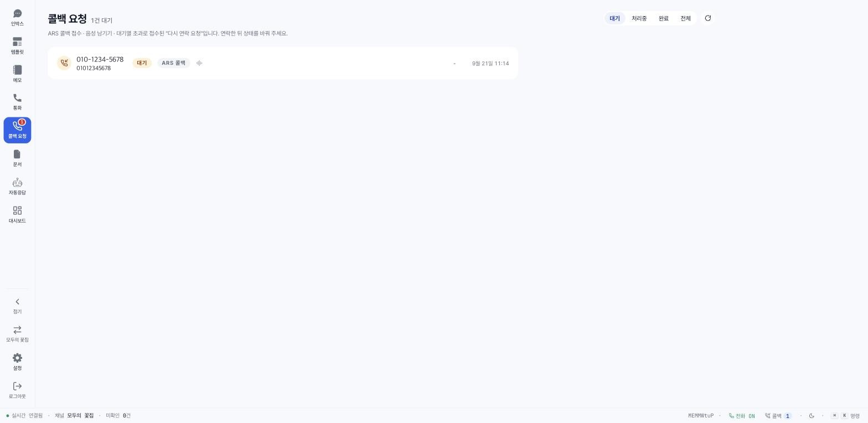Show 전체 callback requests

pyautogui.click(x=685, y=18)
